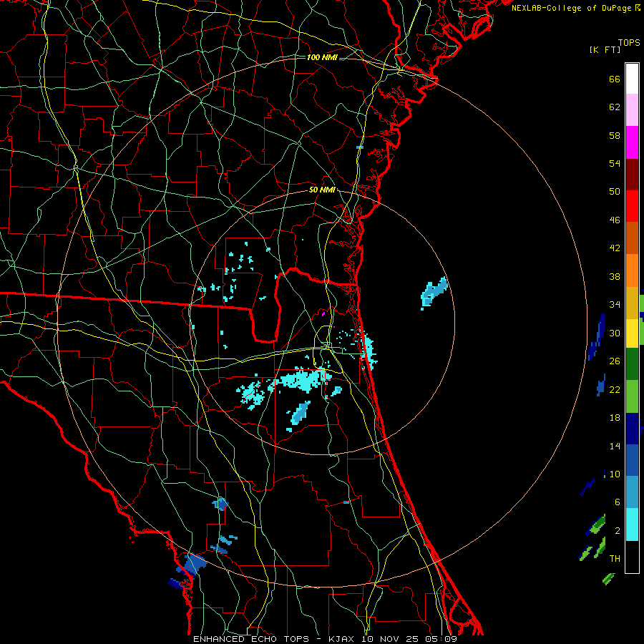The height and width of the screenshot is (644, 644).
Task: Click the "50 NMI" range ring label
Action: (322, 190)
